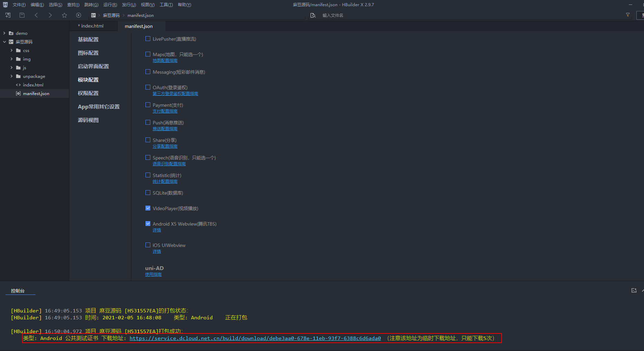Enable Maps(地图) module checkbox

pos(148,54)
